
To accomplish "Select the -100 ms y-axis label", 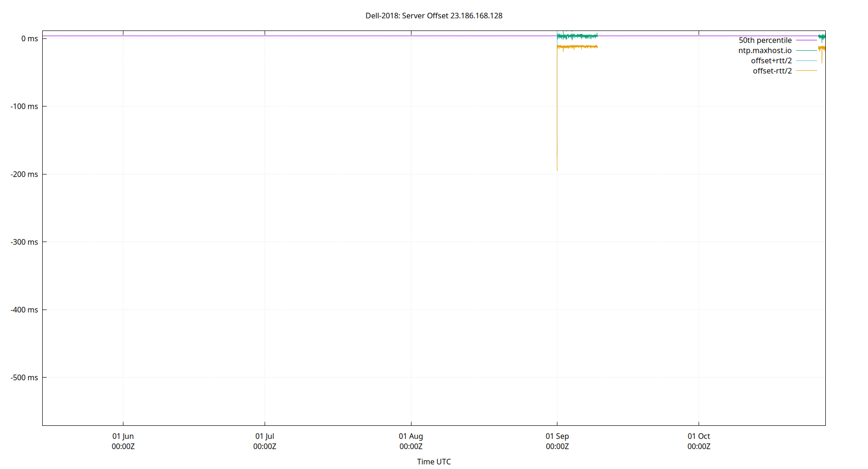I will tap(24, 106).
